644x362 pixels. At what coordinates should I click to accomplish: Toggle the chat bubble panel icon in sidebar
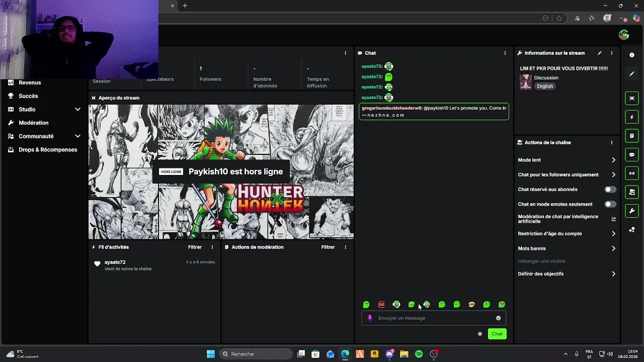632,154
